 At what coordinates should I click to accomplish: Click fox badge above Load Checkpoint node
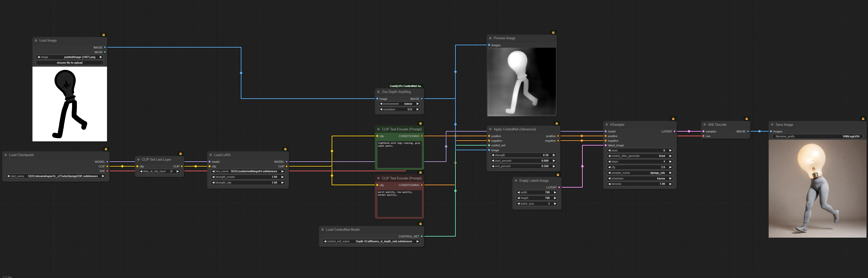[x=106, y=149]
